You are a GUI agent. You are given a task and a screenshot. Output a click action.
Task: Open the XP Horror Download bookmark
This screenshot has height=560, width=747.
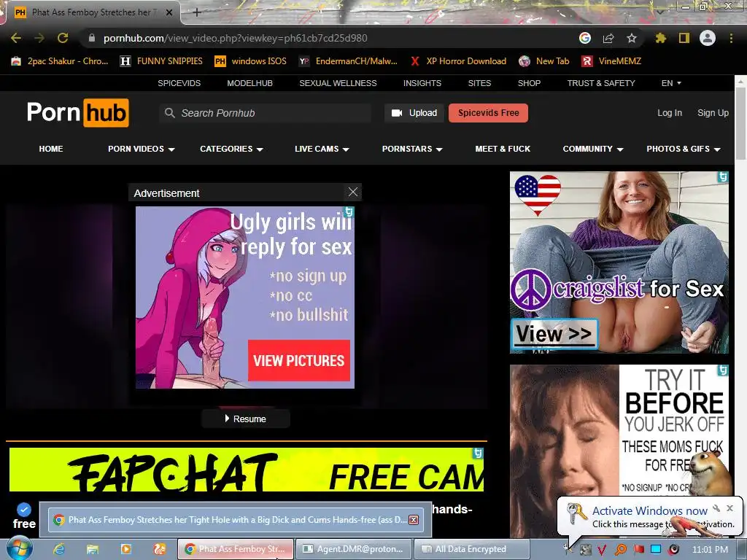[x=458, y=61]
